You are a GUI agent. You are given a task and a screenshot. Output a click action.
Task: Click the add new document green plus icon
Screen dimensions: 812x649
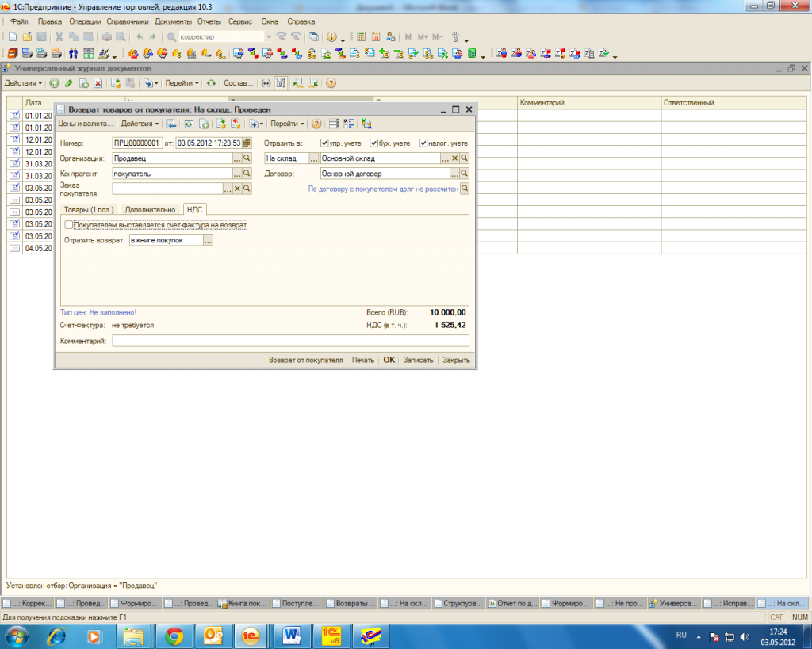pos(54,83)
